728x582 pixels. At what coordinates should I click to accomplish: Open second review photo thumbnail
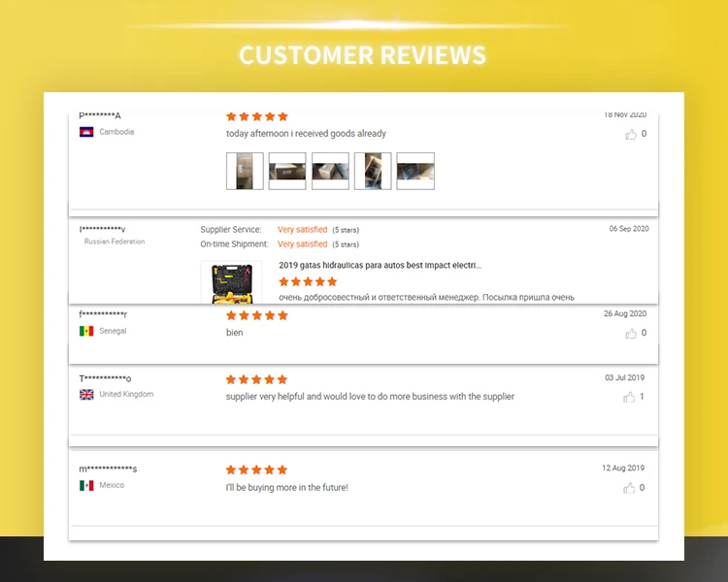tap(287, 171)
